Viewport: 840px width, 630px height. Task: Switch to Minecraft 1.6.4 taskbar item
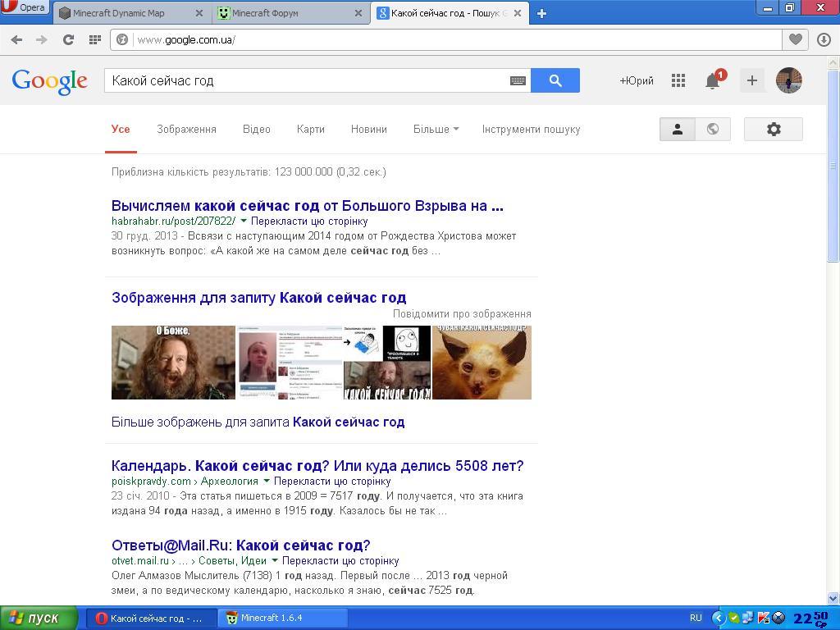point(282,618)
